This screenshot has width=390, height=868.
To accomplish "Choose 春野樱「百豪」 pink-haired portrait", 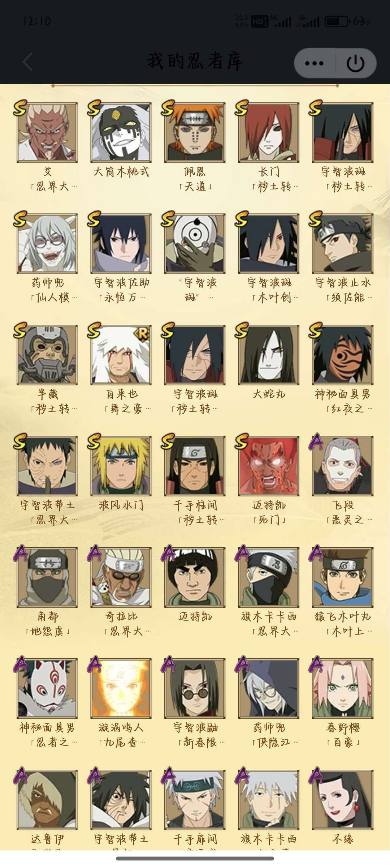I will [x=343, y=688].
